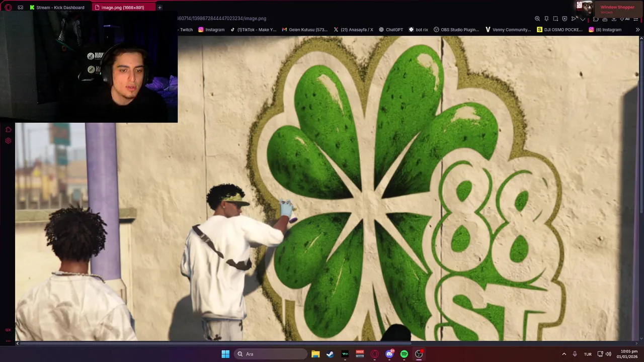Open the Venny Community bookmark
Image resolution: width=644 pixels, height=362 pixels.
[x=508, y=30]
